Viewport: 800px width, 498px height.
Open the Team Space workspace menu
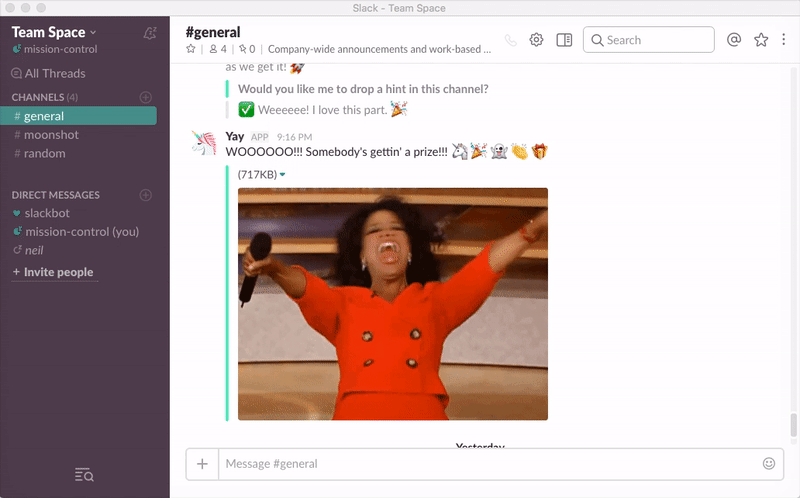coord(54,32)
